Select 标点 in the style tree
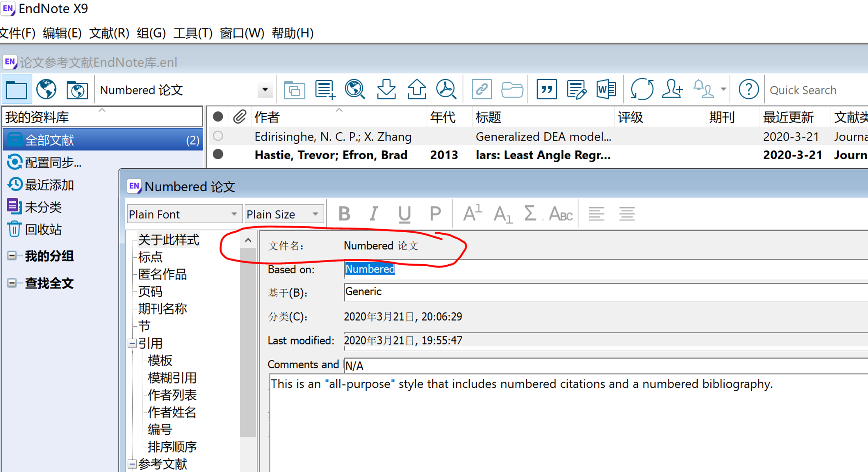Screen dimensions: 868x472 [x=150, y=257]
